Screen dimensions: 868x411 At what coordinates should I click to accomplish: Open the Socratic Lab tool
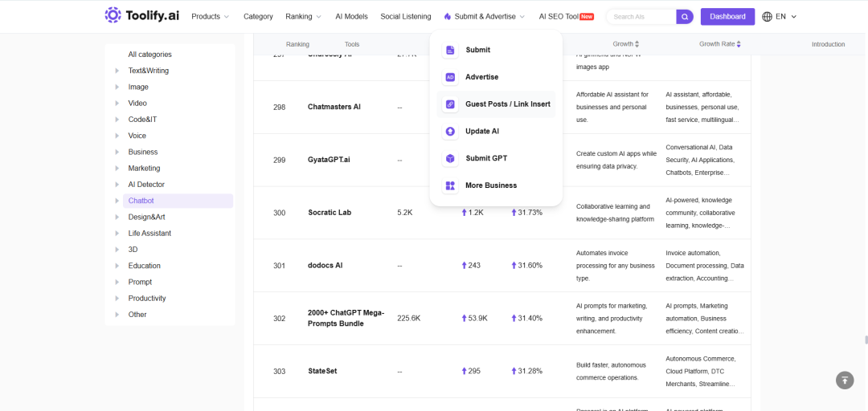click(330, 213)
